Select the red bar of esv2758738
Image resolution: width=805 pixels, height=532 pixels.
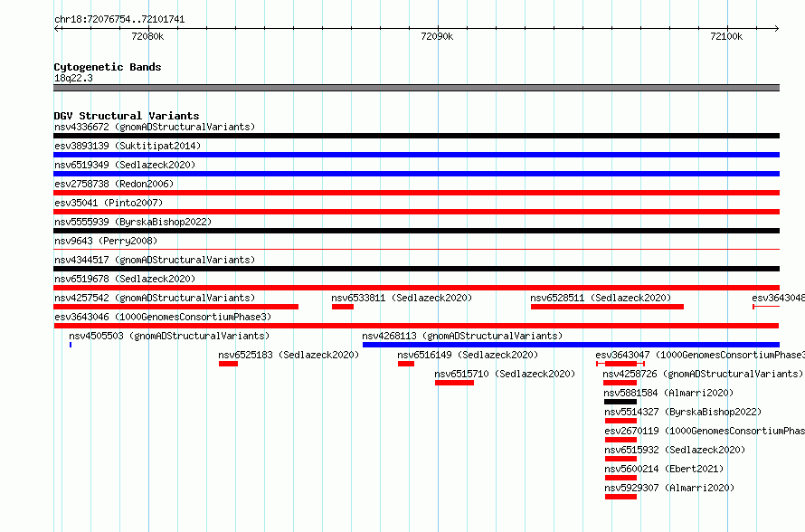[x=416, y=193]
